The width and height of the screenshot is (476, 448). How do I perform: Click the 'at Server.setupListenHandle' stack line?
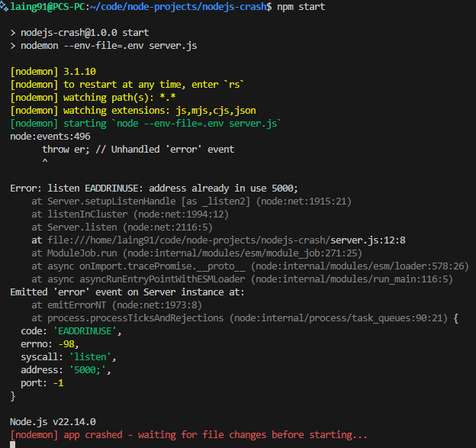[191, 201]
